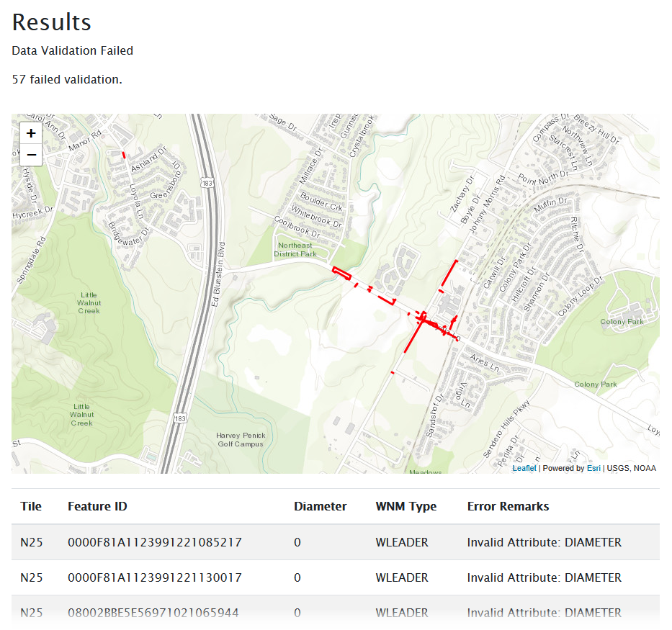The width and height of the screenshot is (672, 630).
Task: Click the Tile column header
Action: tap(31, 506)
